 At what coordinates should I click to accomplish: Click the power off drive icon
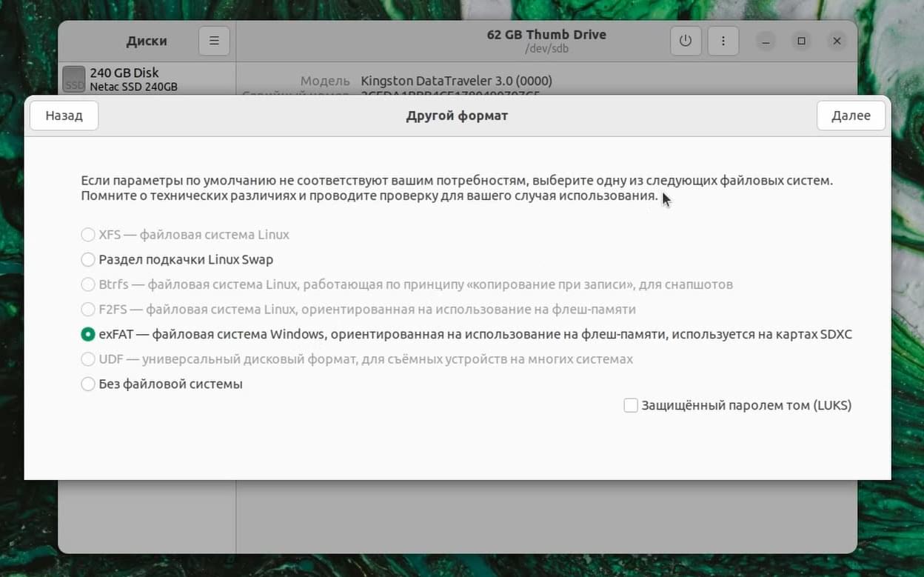pos(686,41)
